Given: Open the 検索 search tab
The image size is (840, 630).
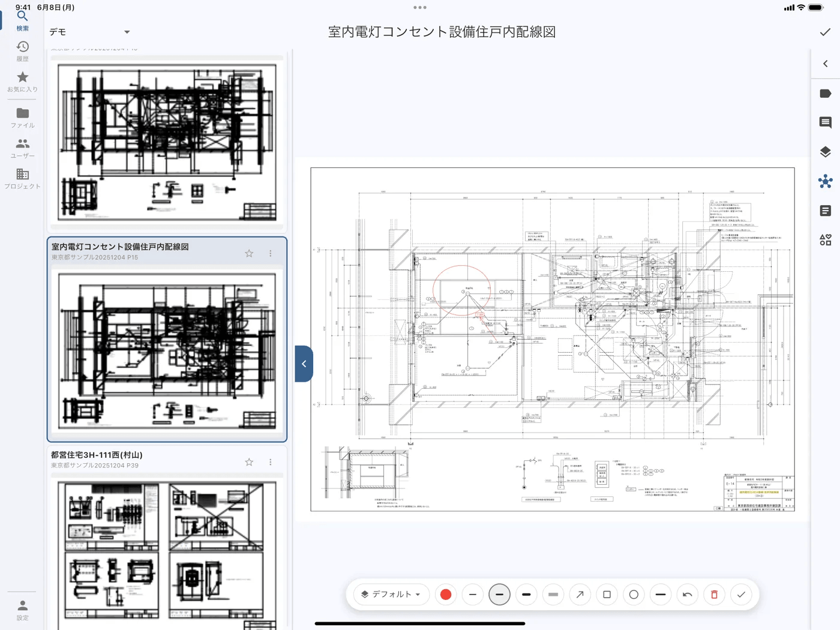Looking at the screenshot, I should click(22, 20).
